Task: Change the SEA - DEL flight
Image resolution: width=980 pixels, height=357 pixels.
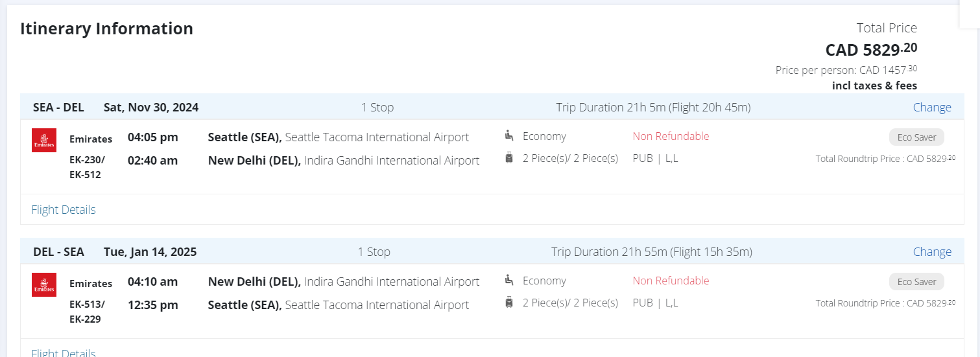Action: click(x=932, y=107)
